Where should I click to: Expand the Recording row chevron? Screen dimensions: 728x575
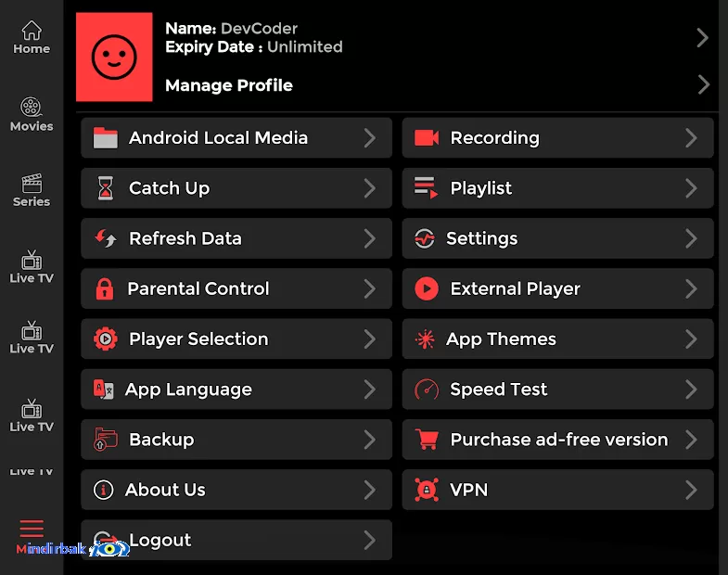(691, 138)
